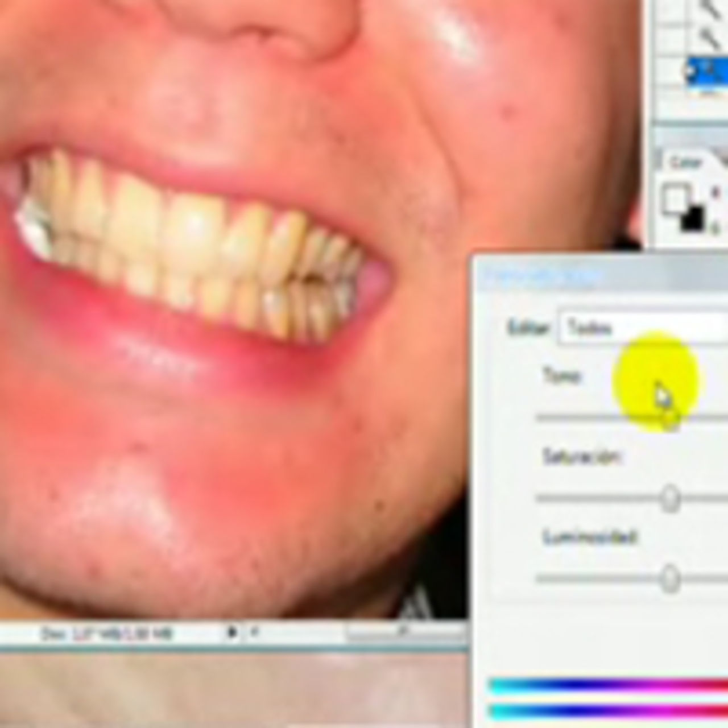Click the Saturación label
The height and width of the screenshot is (728, 728).
coord(582,457)
